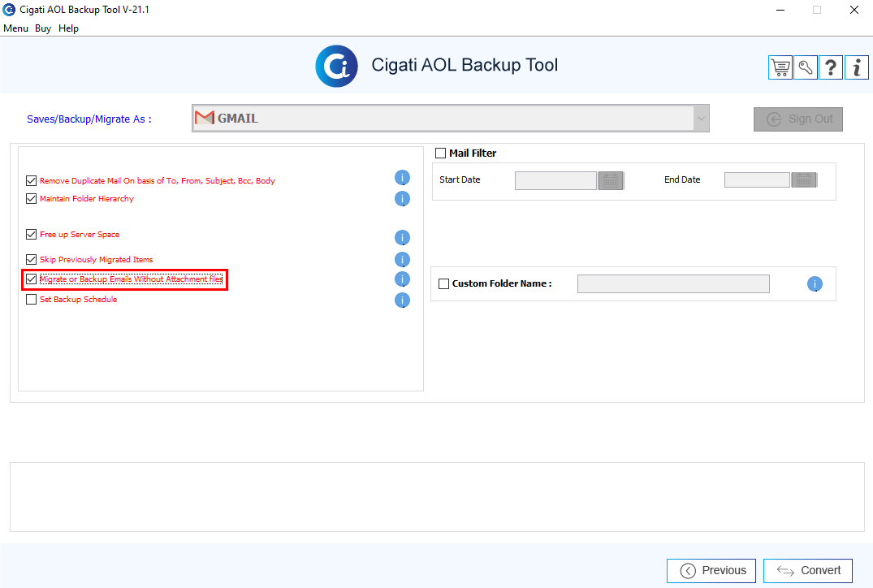Go back with the Previous button
Screen dimensions: 873x588
coord(711,571)
